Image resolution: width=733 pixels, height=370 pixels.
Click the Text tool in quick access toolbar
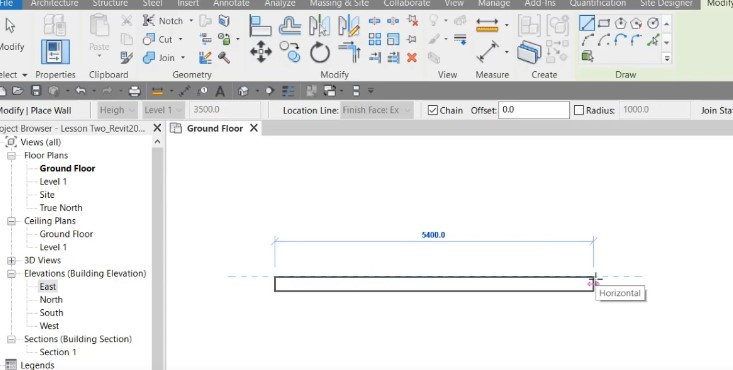[x=220, y=91]
